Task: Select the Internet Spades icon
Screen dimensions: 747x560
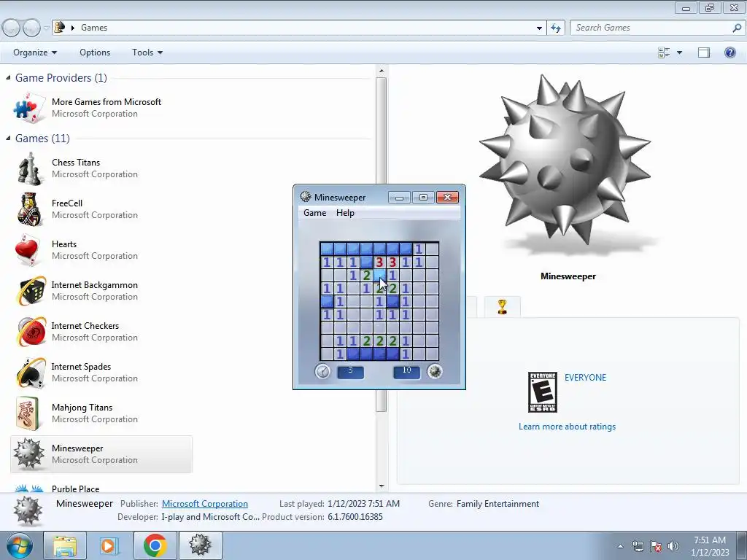Action: pos(31,373)
